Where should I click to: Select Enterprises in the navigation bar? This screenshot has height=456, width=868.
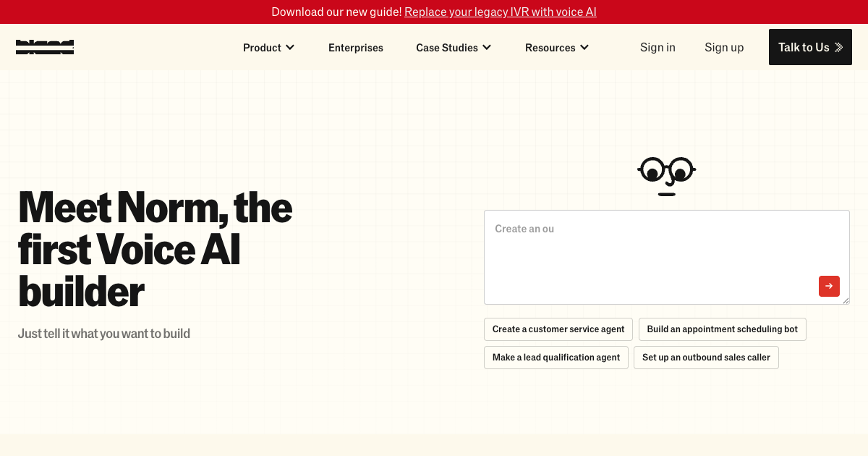click(355, 47)
